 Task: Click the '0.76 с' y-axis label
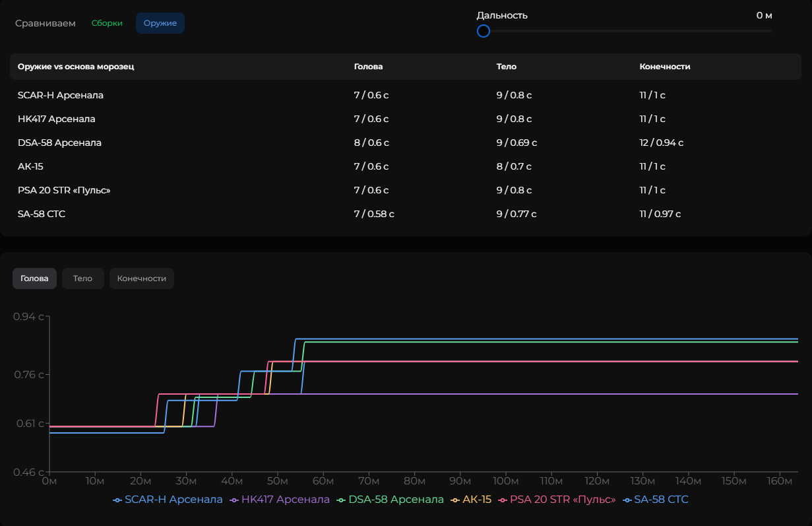[28, 374]
